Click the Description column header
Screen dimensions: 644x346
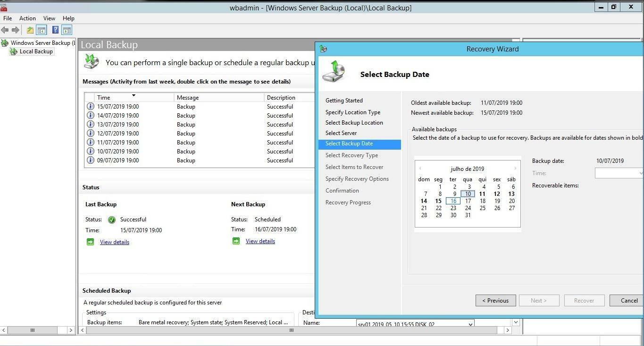point(289,97)
